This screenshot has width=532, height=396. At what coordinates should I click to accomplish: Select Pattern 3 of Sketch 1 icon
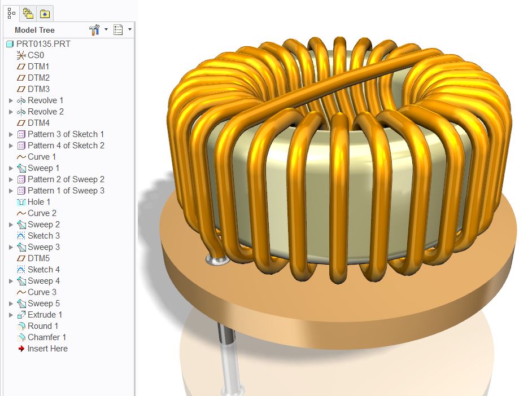[x=21, y=134]
